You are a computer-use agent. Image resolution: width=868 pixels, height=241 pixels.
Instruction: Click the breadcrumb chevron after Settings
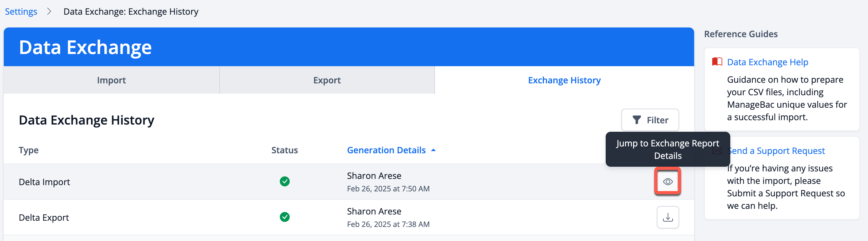[49, 12]
